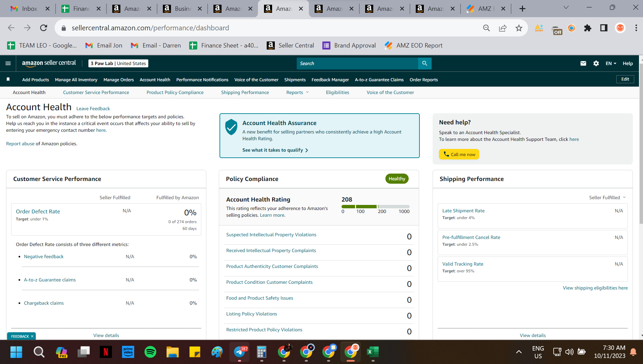Screen dimensions: 643x364
Task: Open Suspected Intellectual Property Violations
Action: click(271, 235)
